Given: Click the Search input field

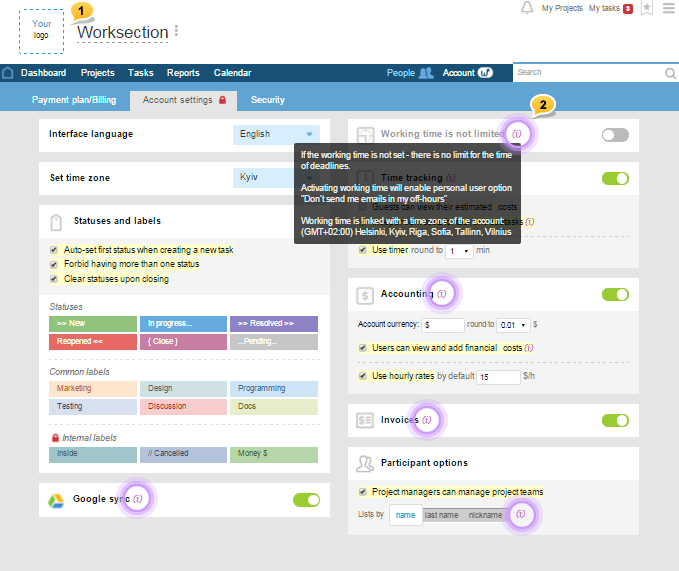Looking at the screenshot, I should click(x=589, y=73).
